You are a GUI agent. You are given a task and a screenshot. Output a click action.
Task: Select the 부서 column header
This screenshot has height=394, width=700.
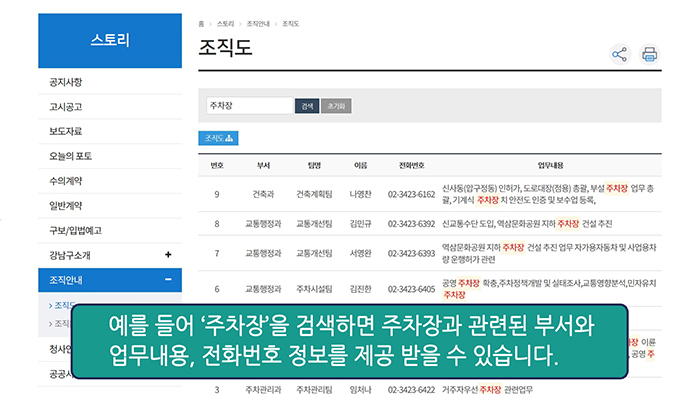pyautogui.click(x=263, y=166)
